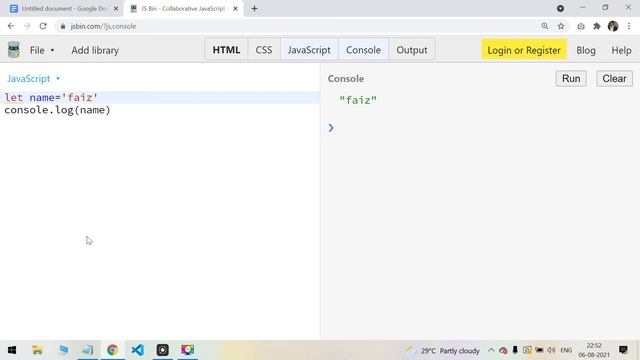Click the "faiz" console output
Screen dimensions: 640x360
(358, 100)
